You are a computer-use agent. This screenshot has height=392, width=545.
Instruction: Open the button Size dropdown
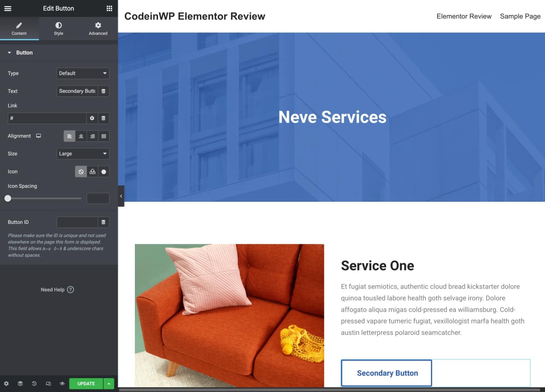tap(83, 153)
